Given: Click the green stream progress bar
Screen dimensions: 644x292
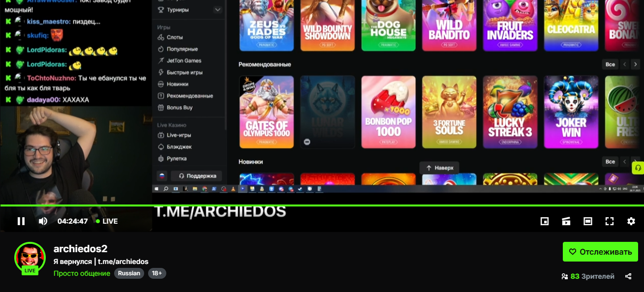Looking at the screenshot, I should [x=322, y=205].
